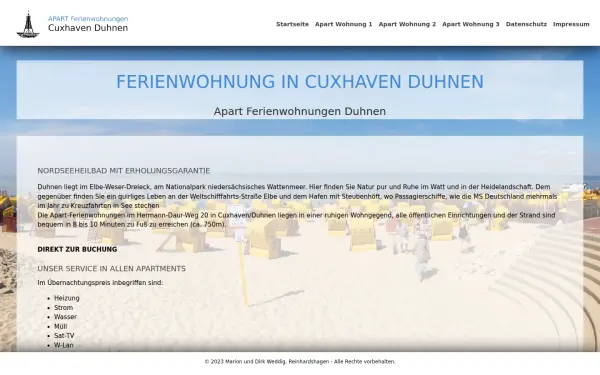Viewport: 600px width, 375px height.
Task: Click the Apart Ferienwohnungen Duhnen subtitle
Action: click(300, 111)
